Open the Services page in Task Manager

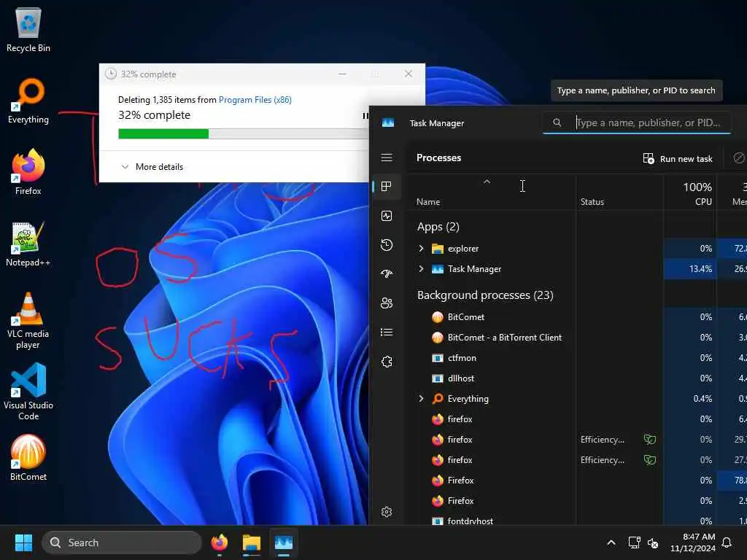tap(387, 362)
